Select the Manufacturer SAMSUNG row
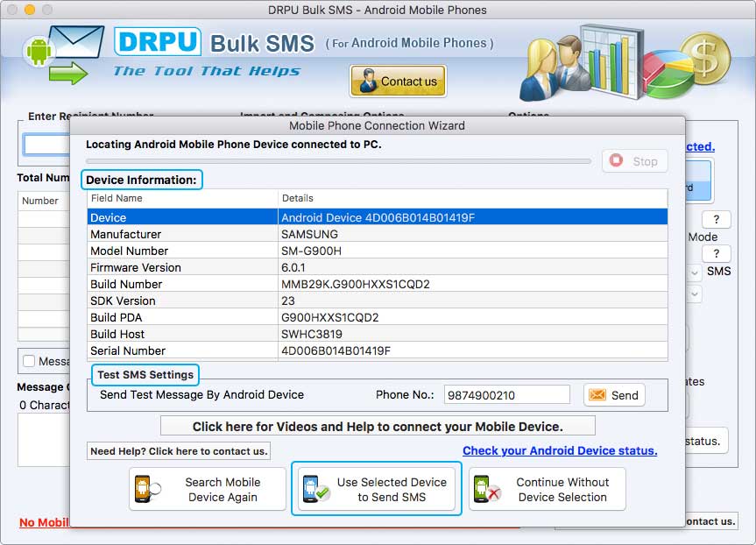The width and height of the screenshot is (756, 545). (x=378, y=234)
